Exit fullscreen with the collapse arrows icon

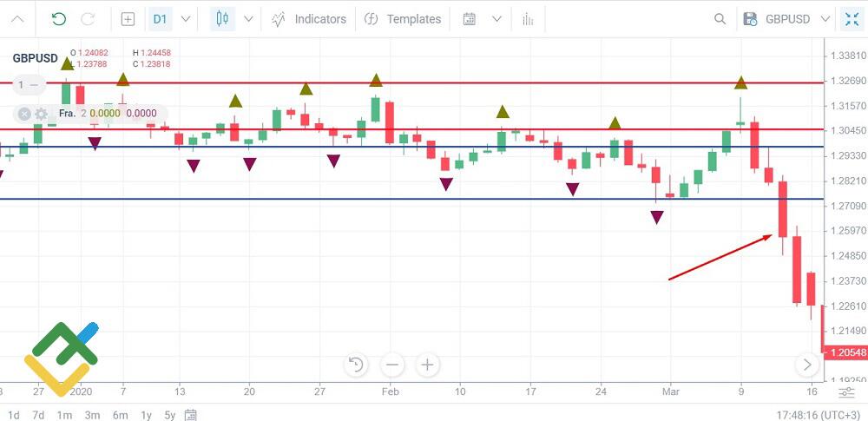click(x=852, y=19)
